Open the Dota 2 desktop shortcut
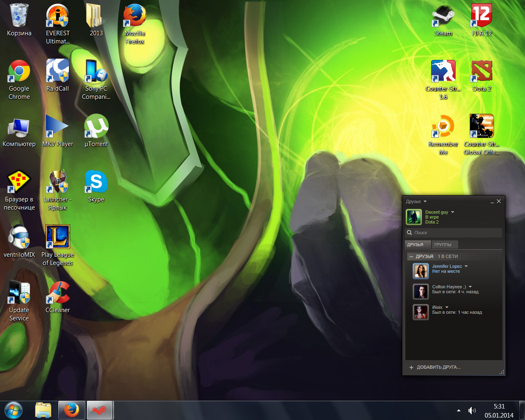525x420 pixels. point(482,71)
